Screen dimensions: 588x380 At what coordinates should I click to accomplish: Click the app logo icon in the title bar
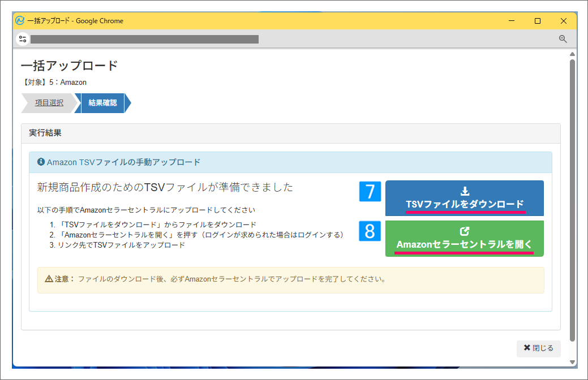(20, 20)
